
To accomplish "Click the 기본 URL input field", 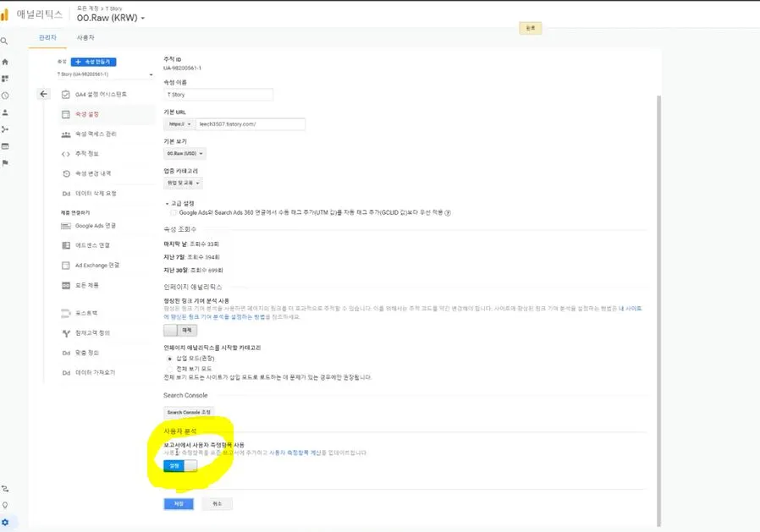I will pyautogui.click(x=251, y=124).
